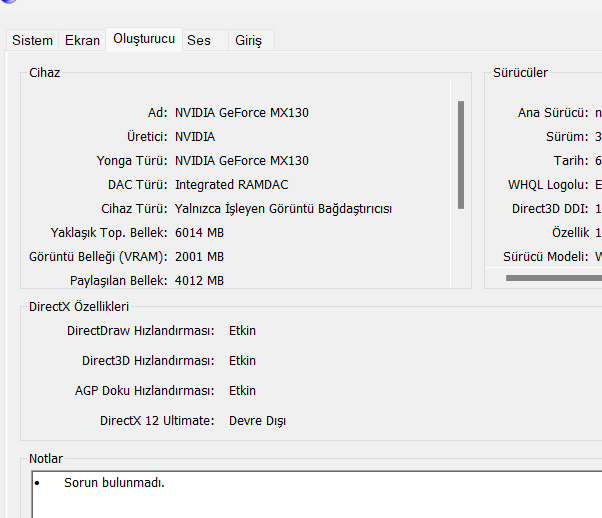Select the 2001 MB VRAM value
This screenshot has width=602, height=518.
tap(199, 257)
